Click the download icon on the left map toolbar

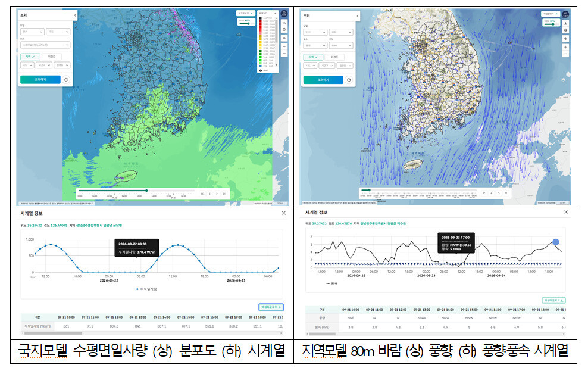284,23
